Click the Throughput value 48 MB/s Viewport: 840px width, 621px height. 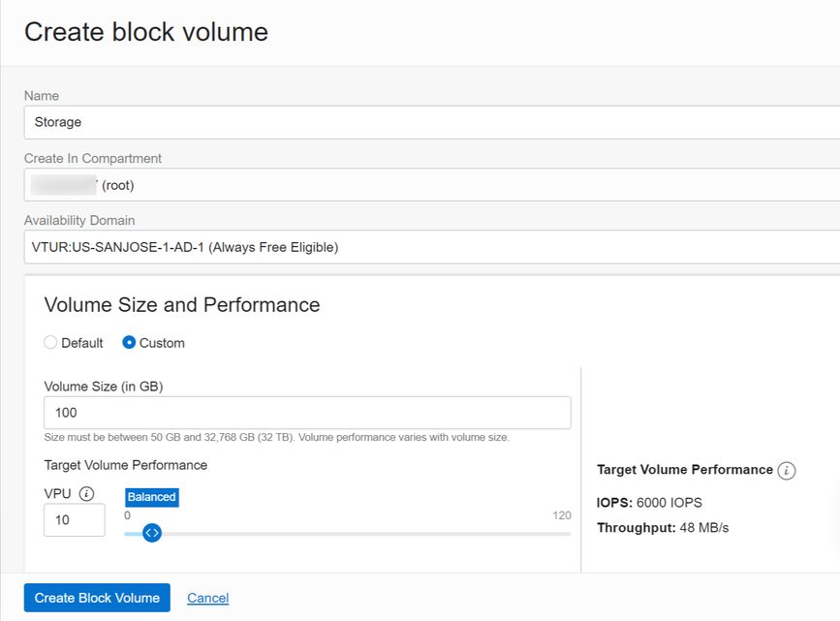(704, 528)
